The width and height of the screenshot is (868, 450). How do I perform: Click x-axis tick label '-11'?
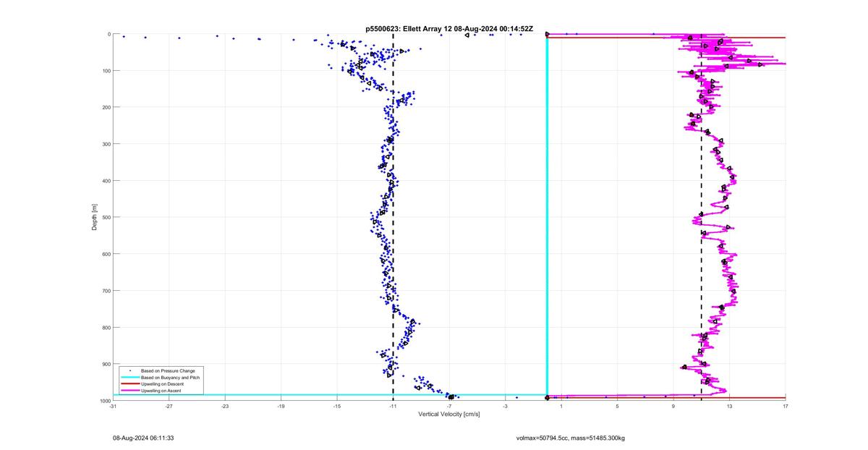pyautogui.click(x=393, y=406)
